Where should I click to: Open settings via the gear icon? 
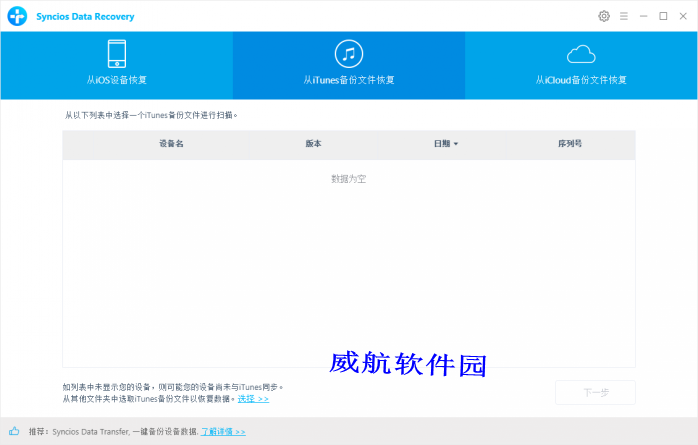604,16
